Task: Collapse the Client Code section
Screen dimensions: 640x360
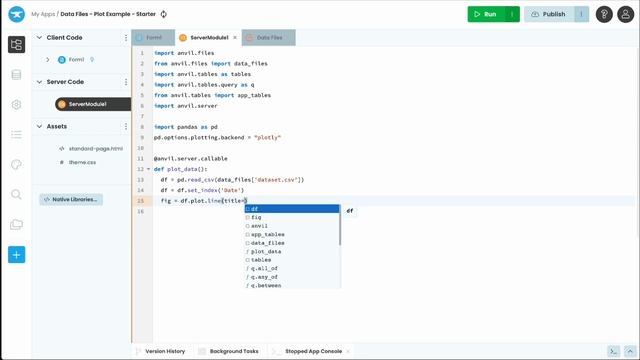Action: pyautogui.click(x=39, y=38)
